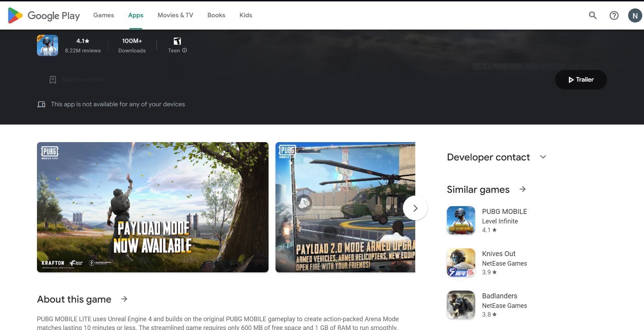Image resolution: width=644 pixels, height=330 pixels.
Task: Open the search magnifier icon
Action: (593, 15)
